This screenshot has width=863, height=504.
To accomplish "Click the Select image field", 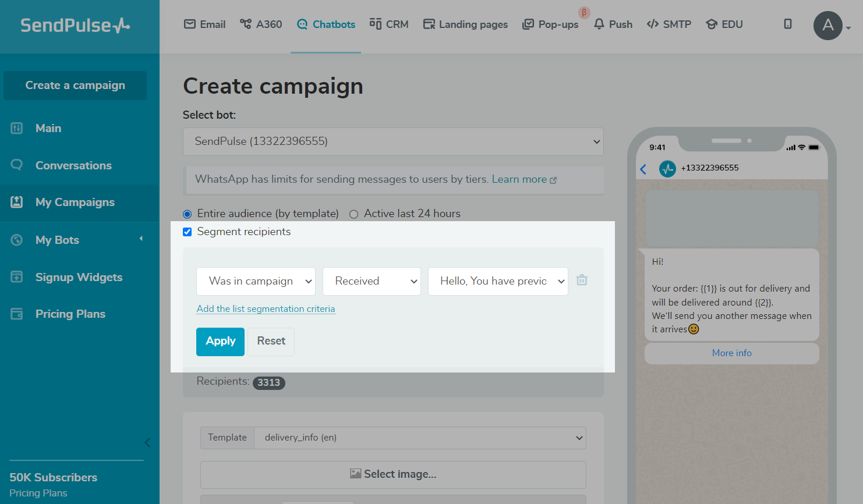I will pyautogui.click(x=393, y=474).
